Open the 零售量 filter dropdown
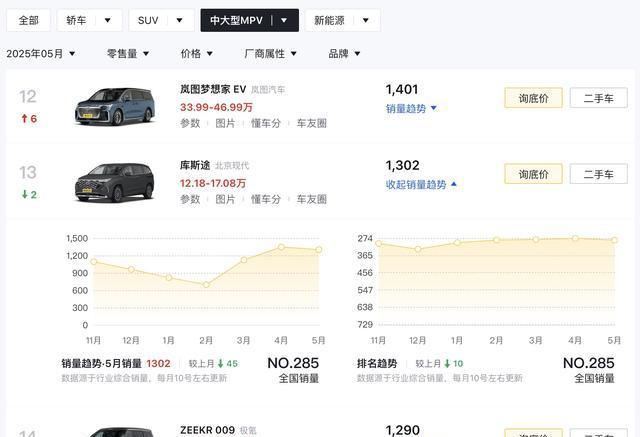The width and height of the screenshot is (640, 437). point(128,53)
